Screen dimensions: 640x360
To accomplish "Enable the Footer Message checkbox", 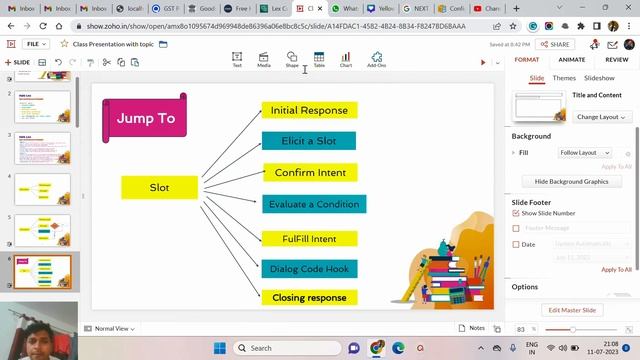I will pos(516,228).
